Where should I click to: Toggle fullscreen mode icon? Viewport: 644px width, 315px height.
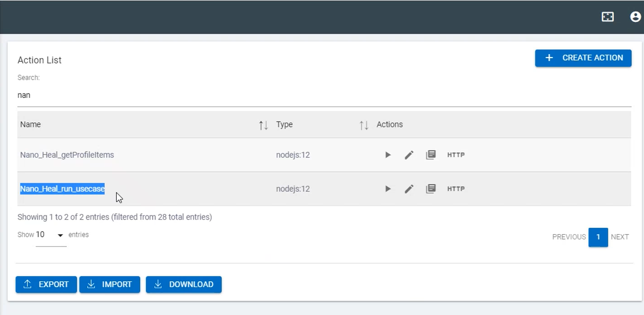607,17
